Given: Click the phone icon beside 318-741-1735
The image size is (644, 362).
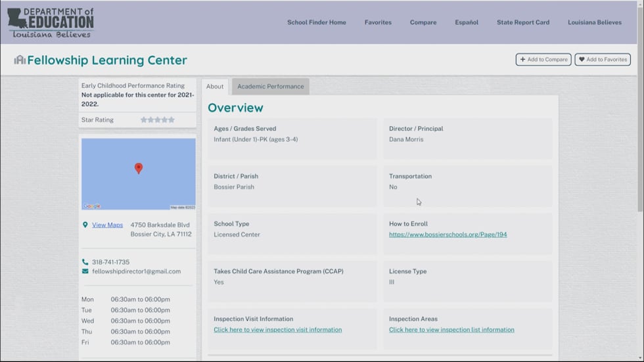Looking at the screenshot, I should (85, 262).
